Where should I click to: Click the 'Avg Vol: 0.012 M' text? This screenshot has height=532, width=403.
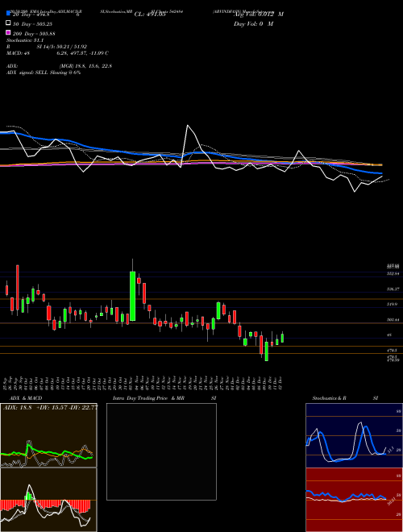(x=259, y=14)
